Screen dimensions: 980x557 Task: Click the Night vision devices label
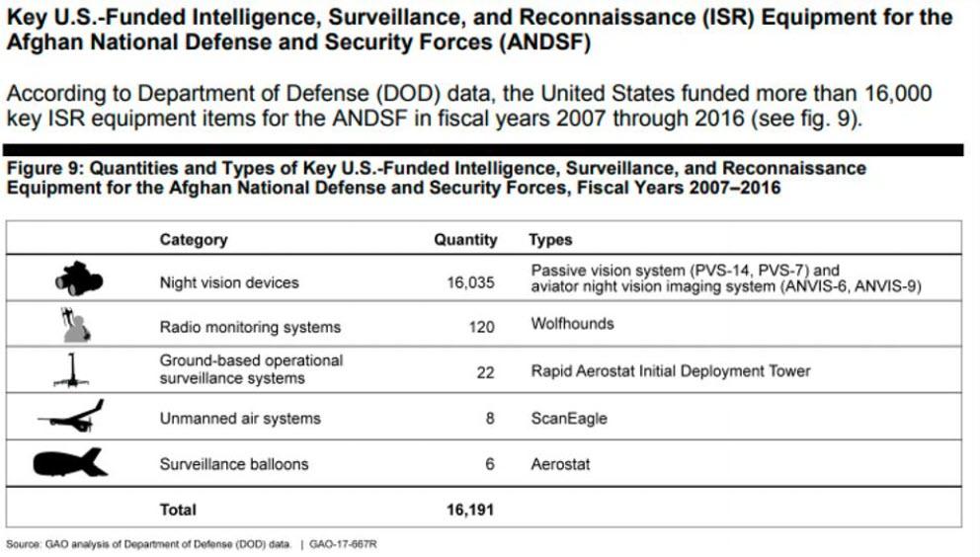[x=229, y=282]
